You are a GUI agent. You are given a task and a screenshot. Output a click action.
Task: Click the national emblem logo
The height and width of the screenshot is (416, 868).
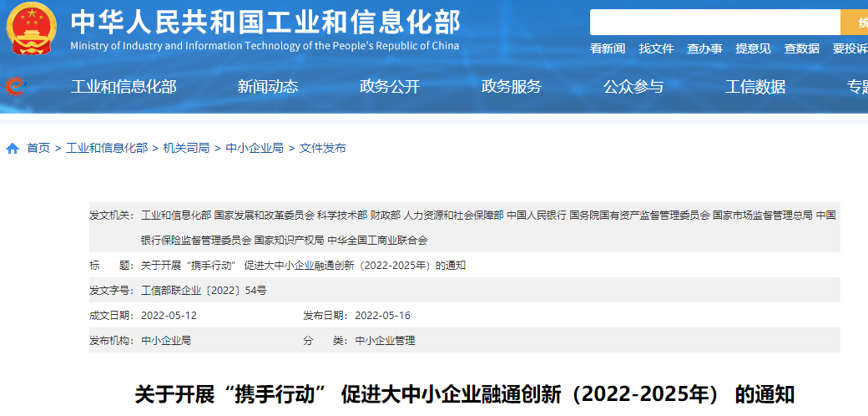coord(32,29)
